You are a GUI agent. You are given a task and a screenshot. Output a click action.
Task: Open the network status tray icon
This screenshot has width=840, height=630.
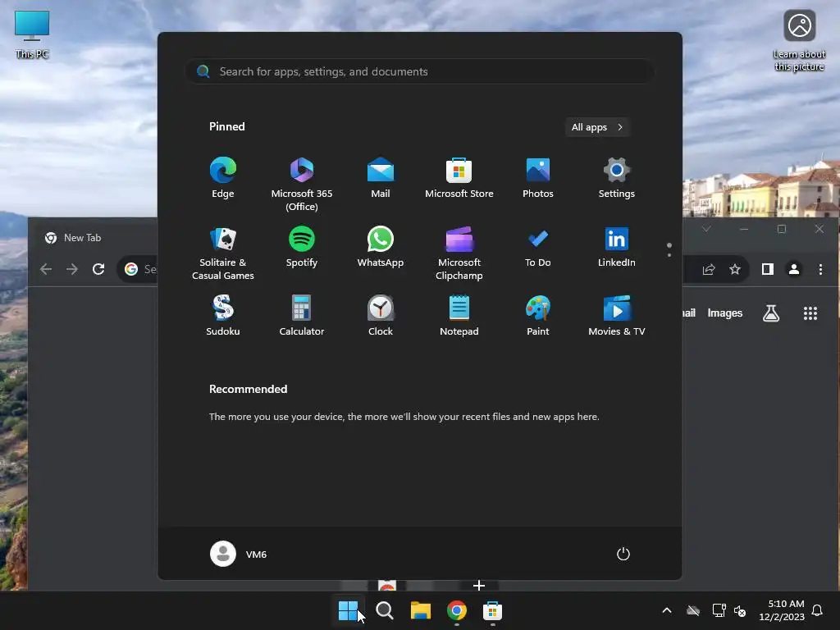pos(719,610)
